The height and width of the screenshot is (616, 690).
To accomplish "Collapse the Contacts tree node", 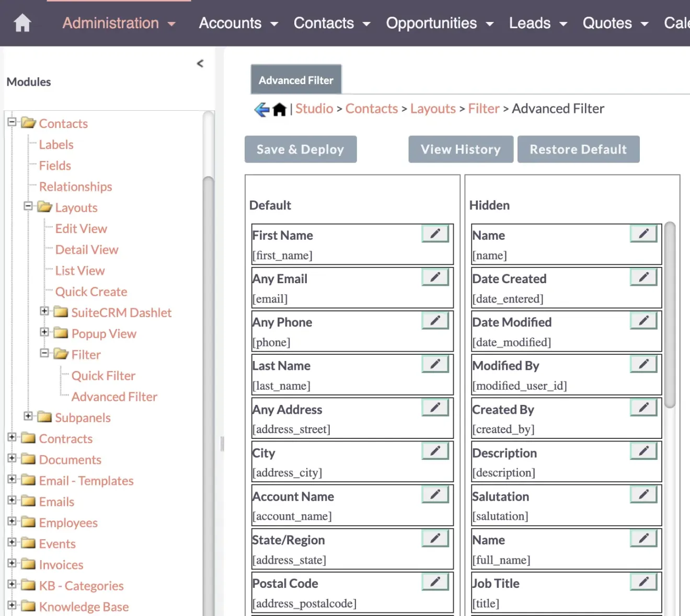I will click(12, 122).
